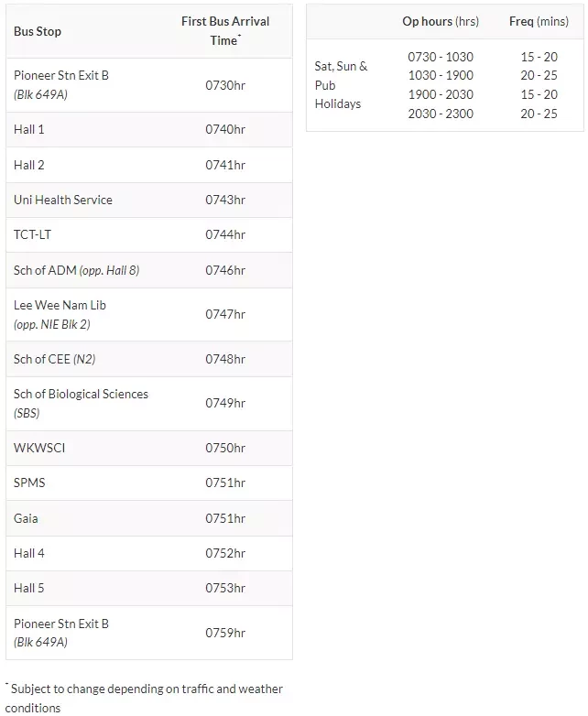Click the 0759hr final arrival time
Image resolution: width=588 pixels, height=716 pixels.
pyautogui.click(x=225, y=633)
